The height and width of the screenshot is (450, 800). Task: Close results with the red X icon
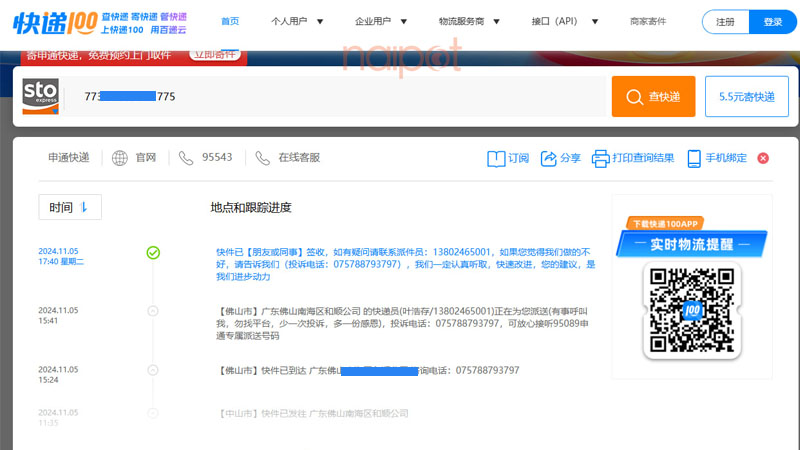tap(763, 158)
